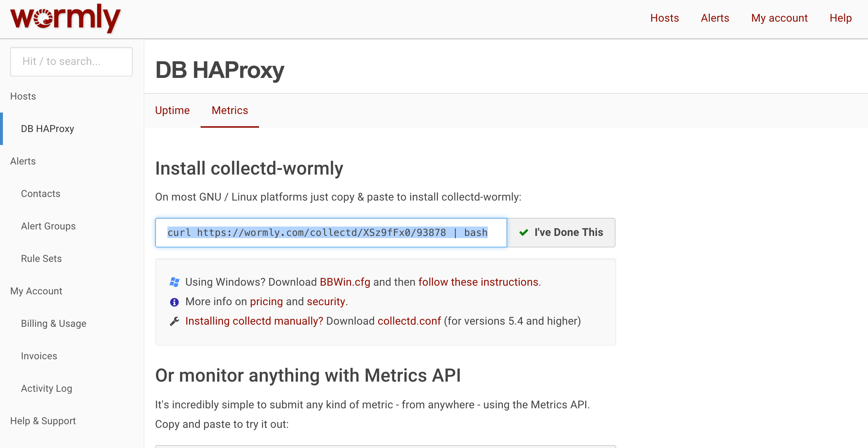Click the info icon next to pricing
868x448 pixels.
tap(175, 302)
